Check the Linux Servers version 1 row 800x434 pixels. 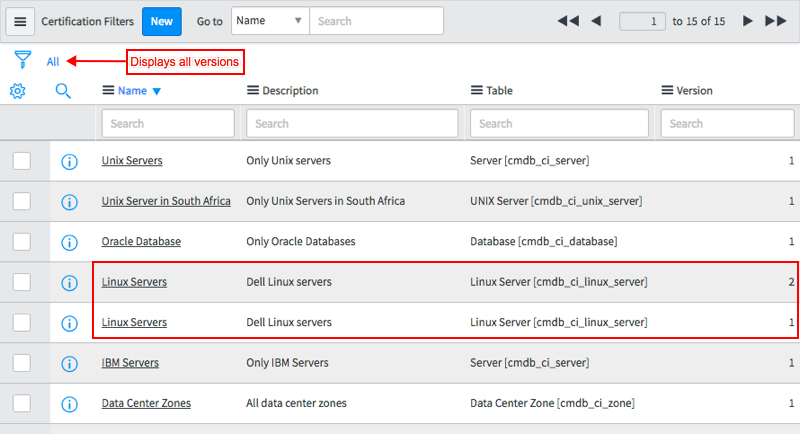click(x=21, y=322)
